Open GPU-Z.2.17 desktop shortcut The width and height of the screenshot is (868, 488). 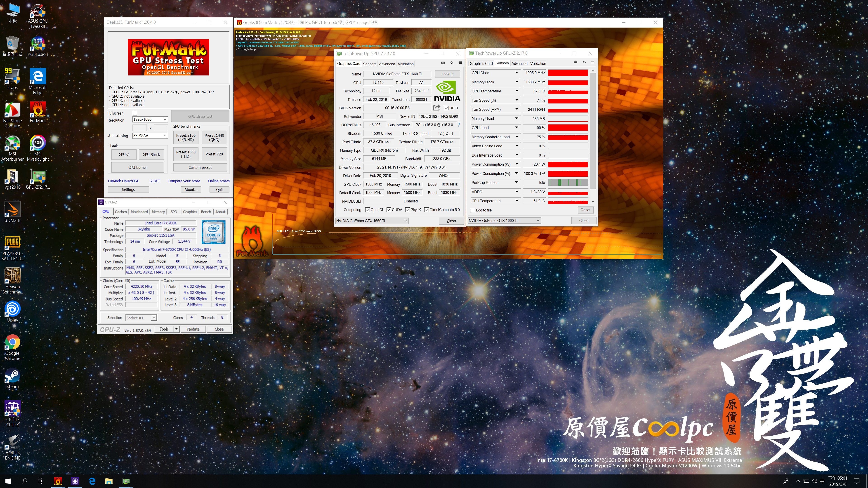(x=37, y=179)
